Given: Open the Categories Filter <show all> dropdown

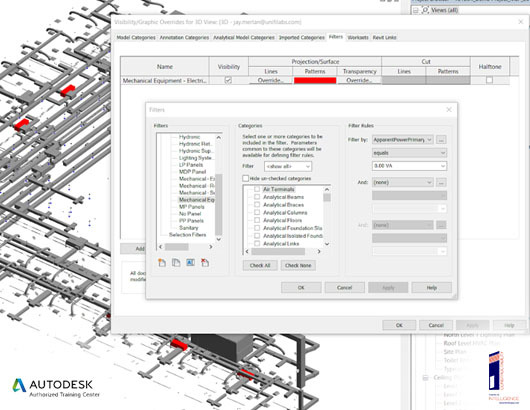Looking at the screenshot, I should click(x=288, y=166).
